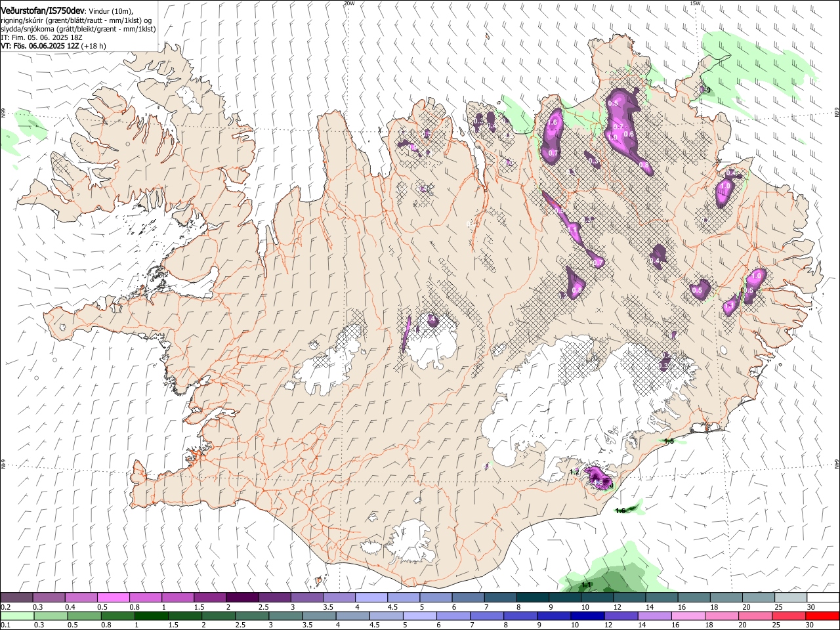Screen dimensions: 840x630
Task: Select the snow legend swatch labeled 6
Action: coord(468,598)
